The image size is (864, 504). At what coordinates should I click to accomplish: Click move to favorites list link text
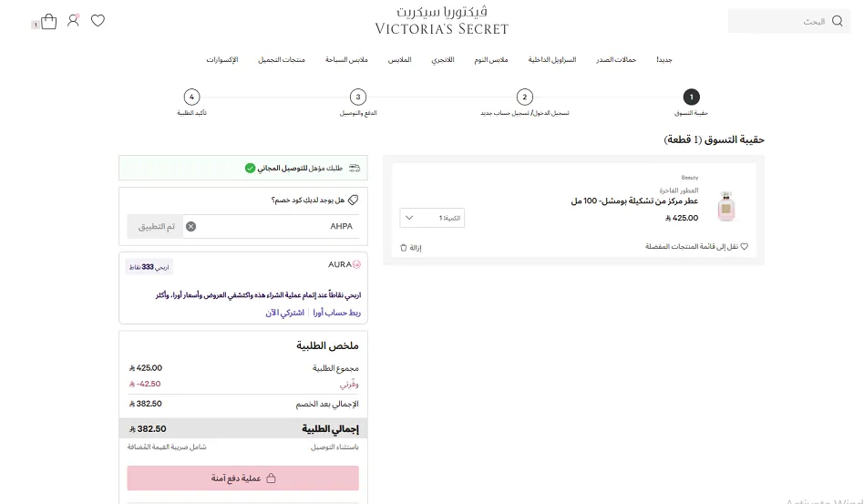point(692,246)
